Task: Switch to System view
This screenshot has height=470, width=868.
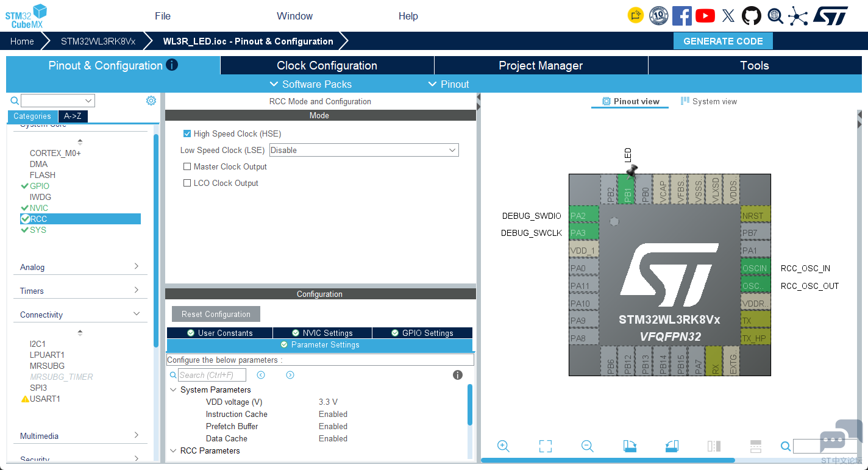Action: [709, 101]
